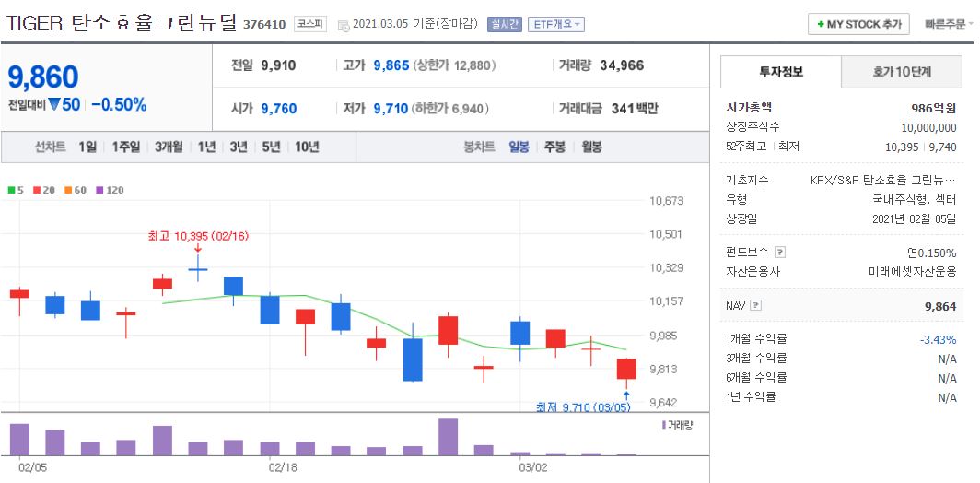Image resolution: width=980 pixels, height=483 pixels.
Task: Open the 빠른주문 dropdown
Action: tap(949, 24)
